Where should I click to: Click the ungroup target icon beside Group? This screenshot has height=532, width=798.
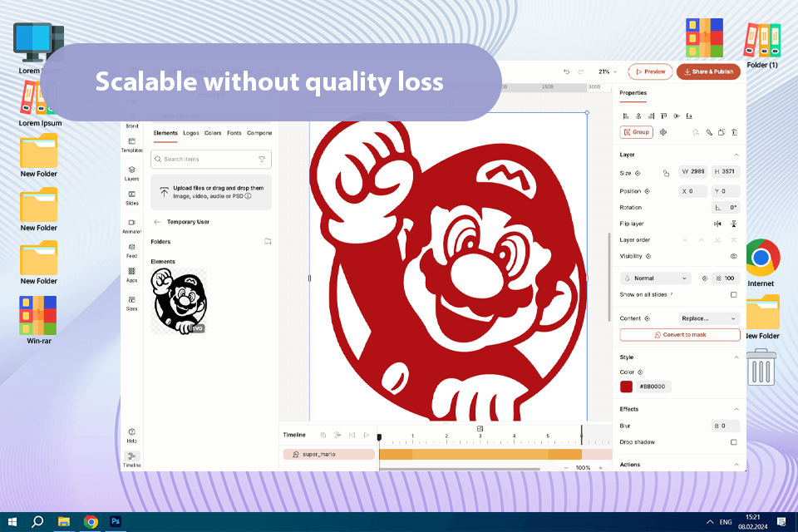click(x=663, y=132)
